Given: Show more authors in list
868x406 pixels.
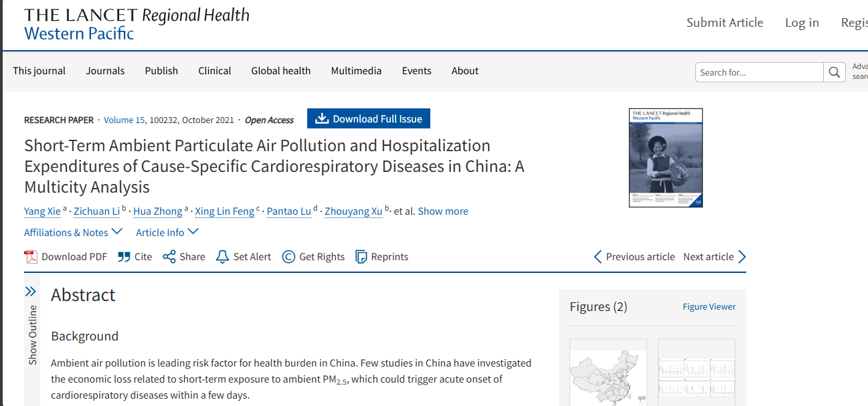Looking at the screenshot, I should tap(443, 211).
